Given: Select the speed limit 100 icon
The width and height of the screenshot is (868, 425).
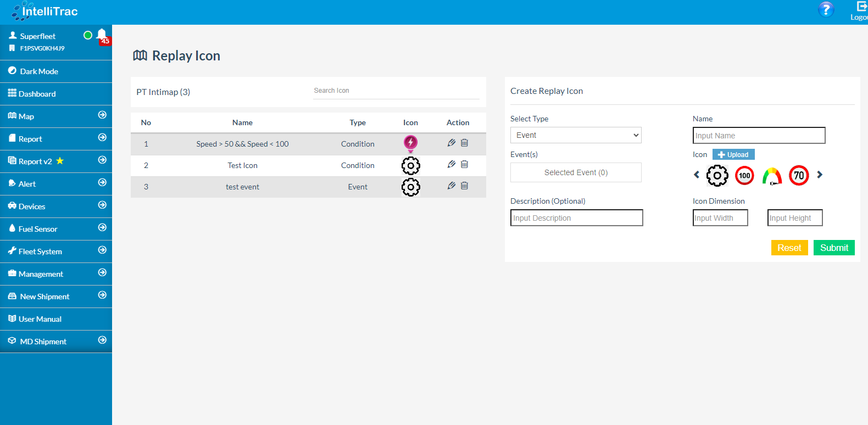Looking at the screenshot, I should 744,176.
